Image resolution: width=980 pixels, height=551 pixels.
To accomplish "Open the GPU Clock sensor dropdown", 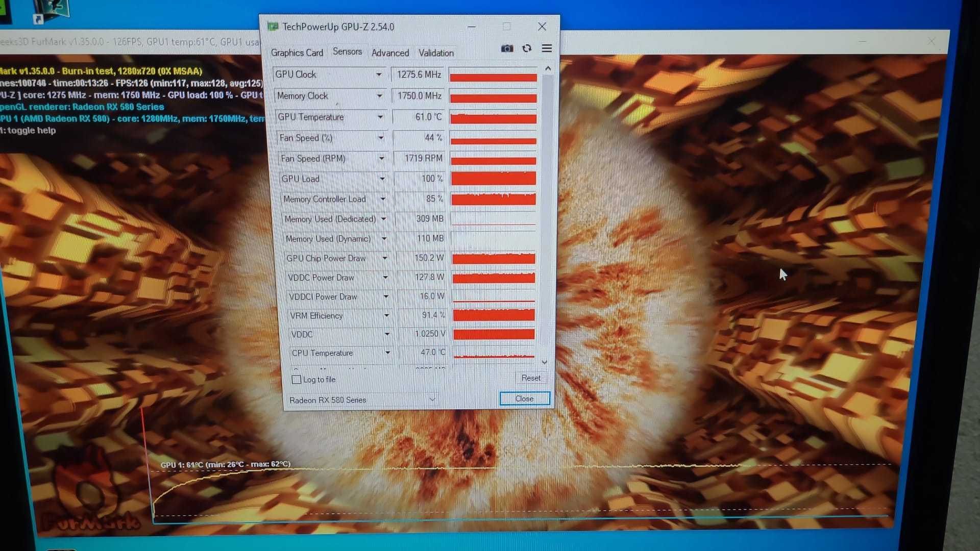I will coord(379,74).
